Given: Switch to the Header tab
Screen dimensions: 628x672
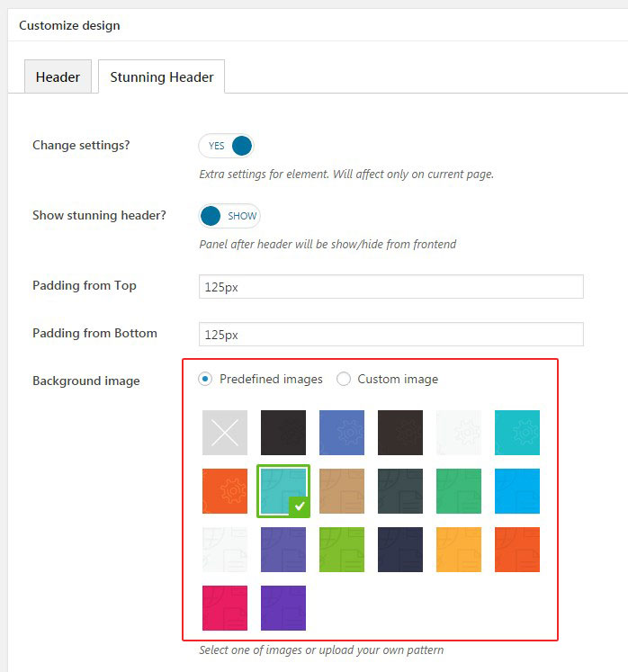Looking at the screenshot, I should coord(58,77).
